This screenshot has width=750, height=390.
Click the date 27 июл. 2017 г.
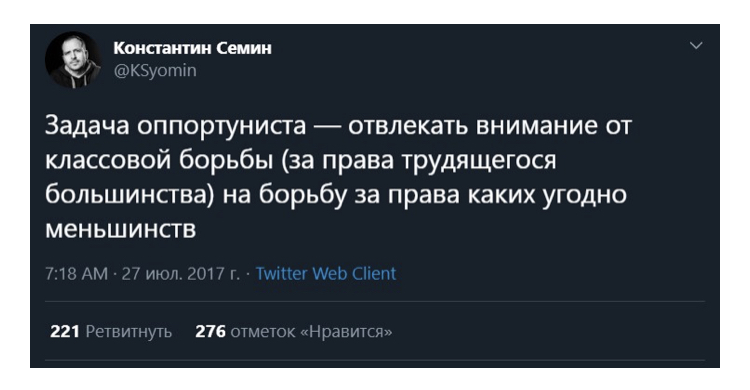tap(181, 273)
